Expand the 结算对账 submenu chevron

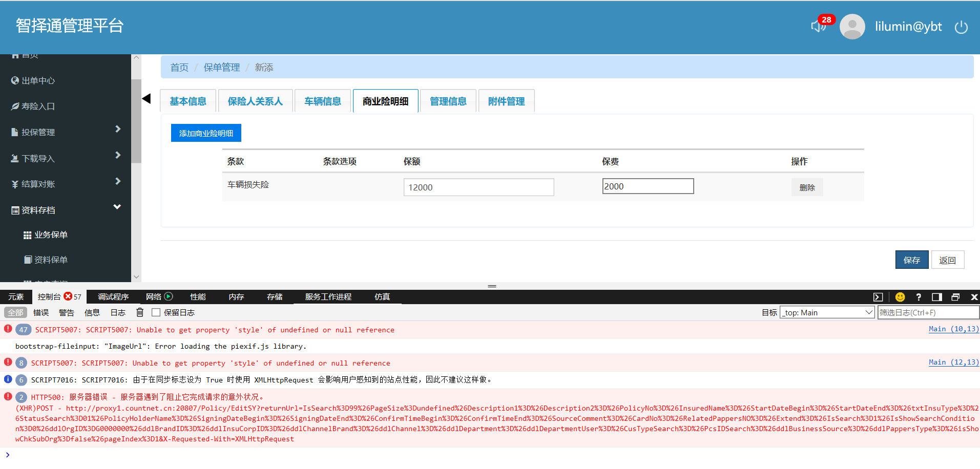click(x=118, y=181)
